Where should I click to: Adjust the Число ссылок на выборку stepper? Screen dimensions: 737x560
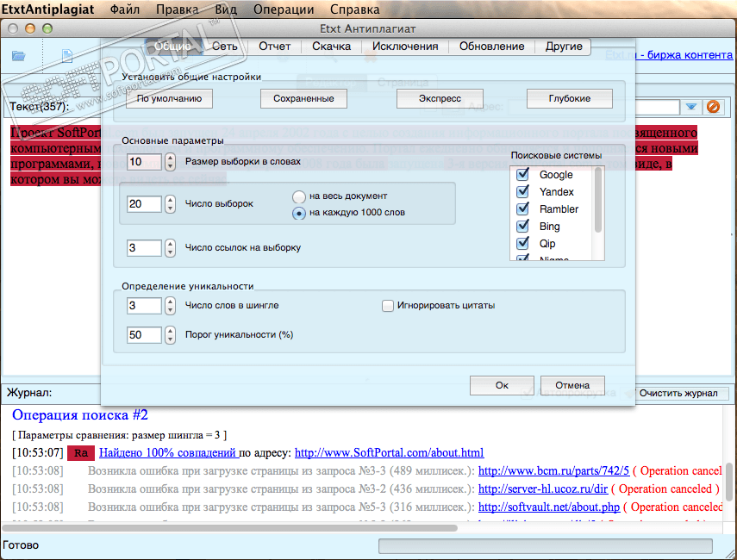170,248
